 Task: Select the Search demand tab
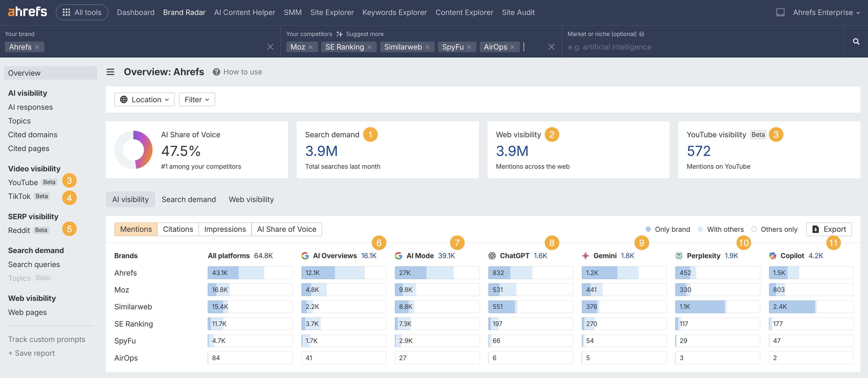pyautogui.click(x=188, y=200)
